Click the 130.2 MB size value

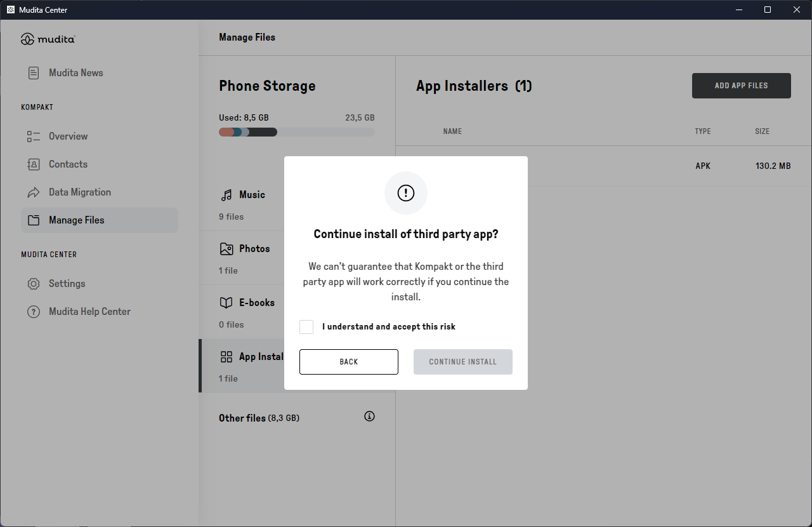pyautogui.click(x=773, y=166)
